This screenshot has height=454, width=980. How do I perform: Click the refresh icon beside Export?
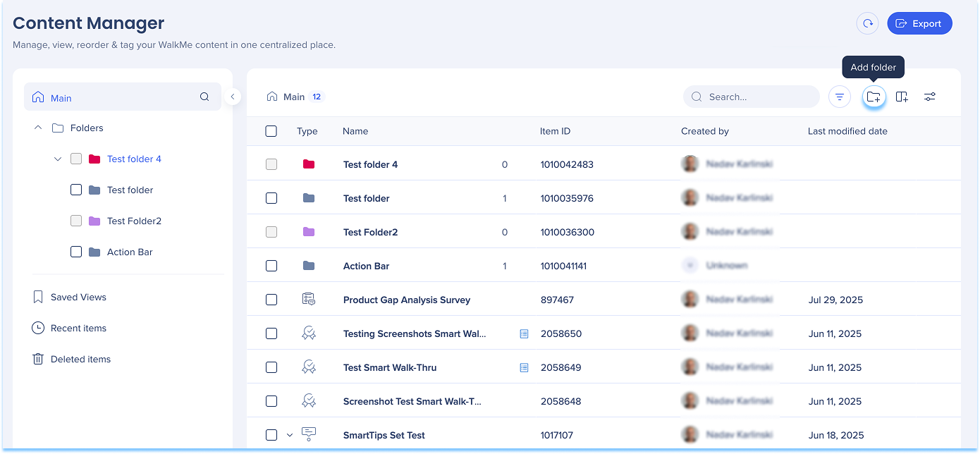(x=868, y=23)
